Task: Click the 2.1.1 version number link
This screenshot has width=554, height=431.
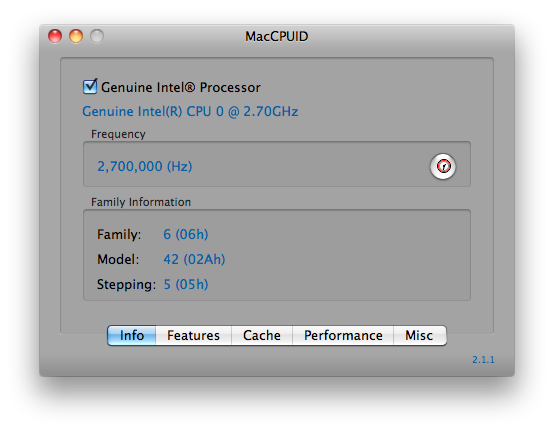Action: (483, 360)
